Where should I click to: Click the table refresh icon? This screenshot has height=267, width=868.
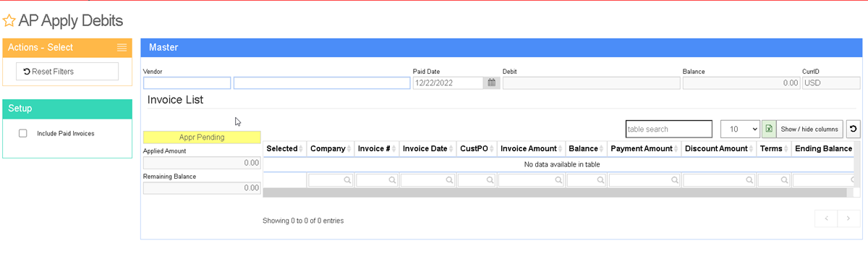pyautogui.click(x=854, y=129)
